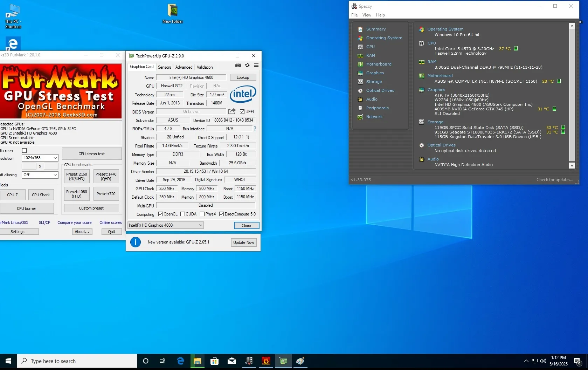Select Motherboard in Speccy sidebar

(379, 64)
